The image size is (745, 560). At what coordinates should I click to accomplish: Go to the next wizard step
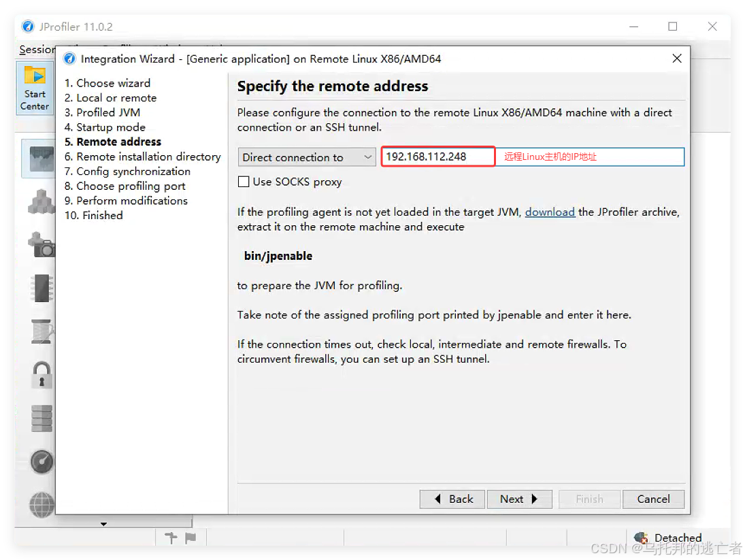point(519,499)
